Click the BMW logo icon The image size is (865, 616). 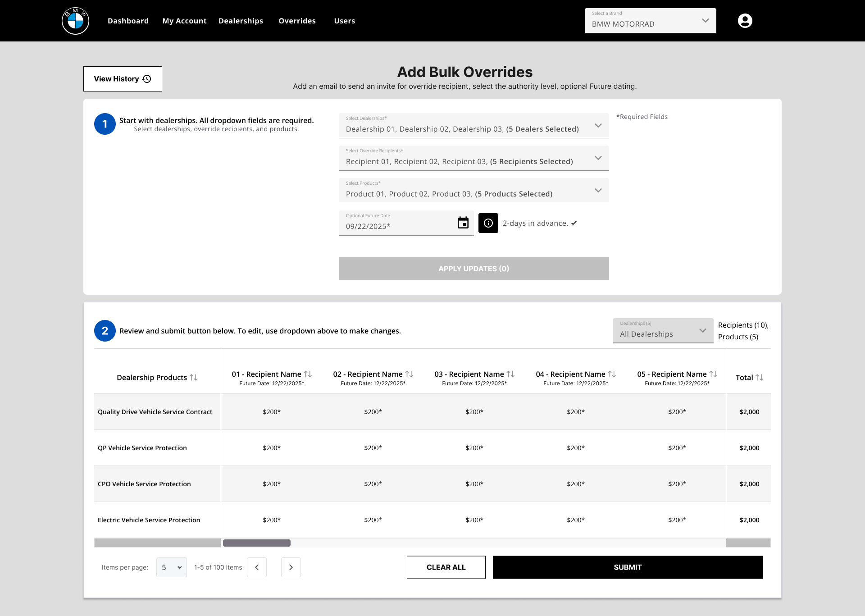pyautogui.click(x=75, y=21)
